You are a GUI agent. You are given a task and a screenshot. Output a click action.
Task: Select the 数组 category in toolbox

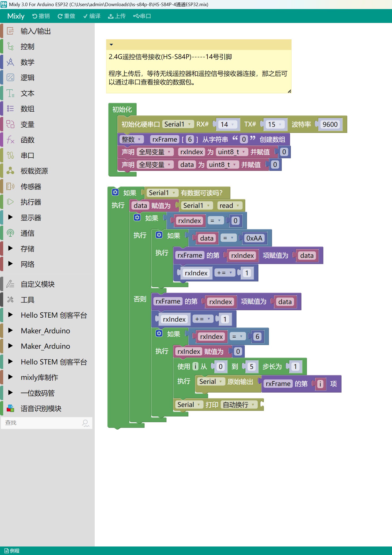(x=47, y=109)
